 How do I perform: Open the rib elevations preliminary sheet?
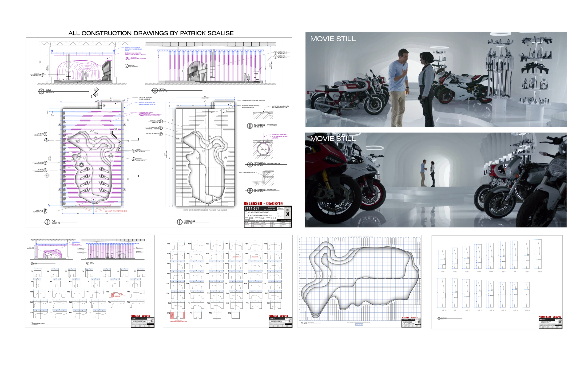click(x=497, y=282)
